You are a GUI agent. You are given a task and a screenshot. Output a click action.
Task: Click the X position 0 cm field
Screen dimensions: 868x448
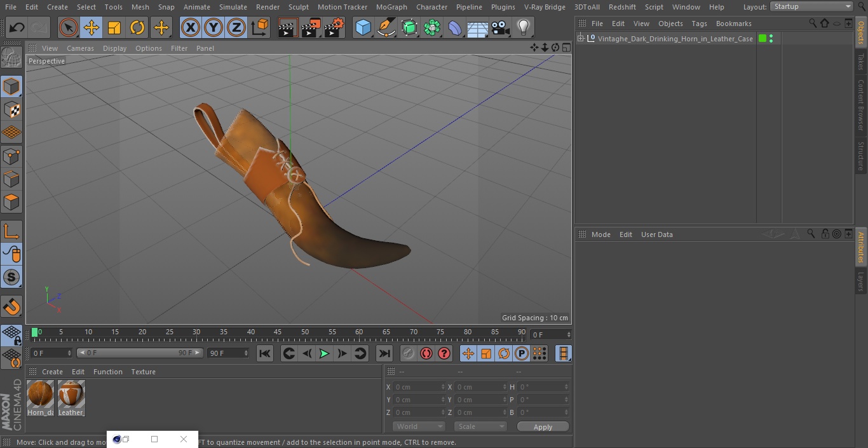click(x=419, y=387)
